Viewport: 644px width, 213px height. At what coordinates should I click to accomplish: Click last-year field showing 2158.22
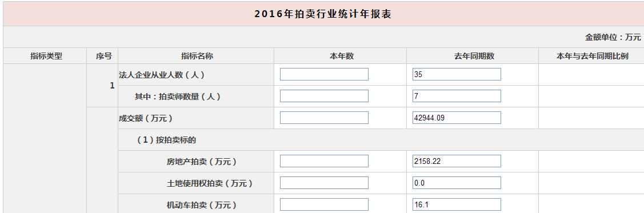click(457, 161)
